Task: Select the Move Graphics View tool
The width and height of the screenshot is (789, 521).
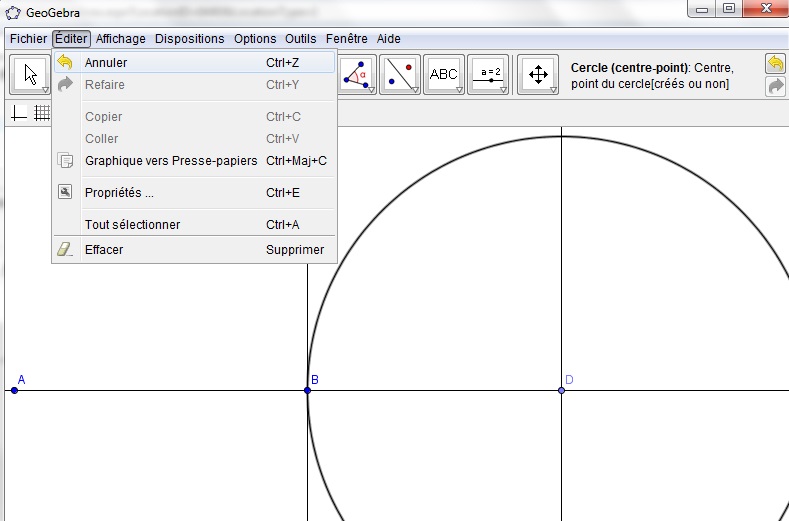Action: click(x=538, y=74)
